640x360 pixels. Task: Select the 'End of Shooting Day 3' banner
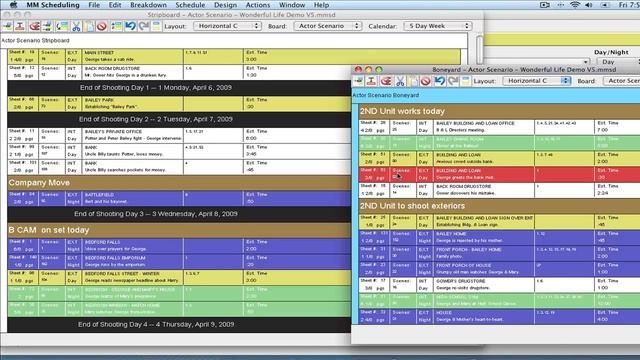[179, 214]
